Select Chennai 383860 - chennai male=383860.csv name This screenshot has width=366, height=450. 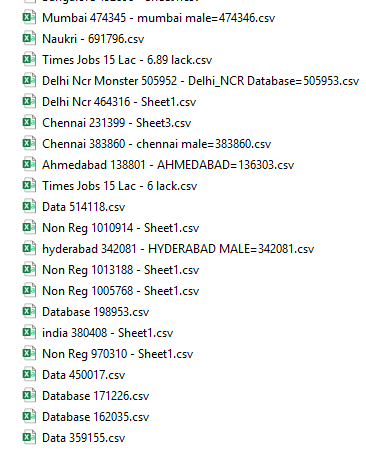157,144
